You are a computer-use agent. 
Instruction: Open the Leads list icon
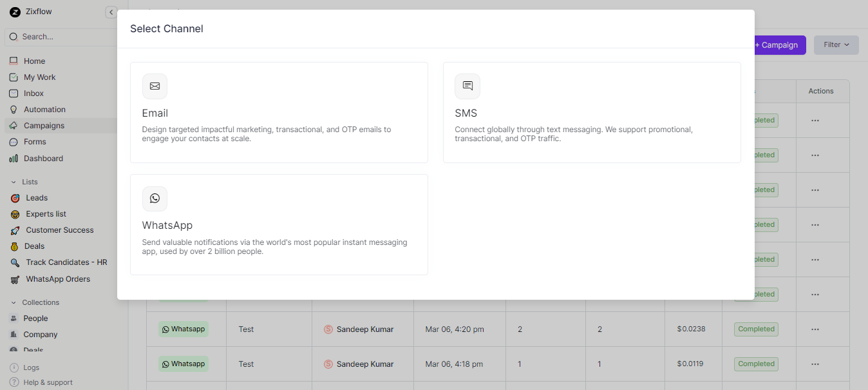tap(16, 197)
